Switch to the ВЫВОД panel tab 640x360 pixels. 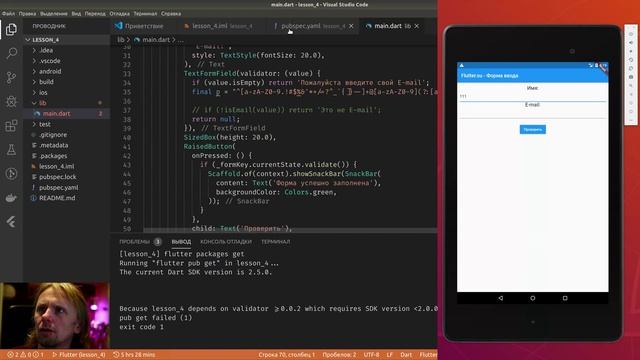click(181, 242)
